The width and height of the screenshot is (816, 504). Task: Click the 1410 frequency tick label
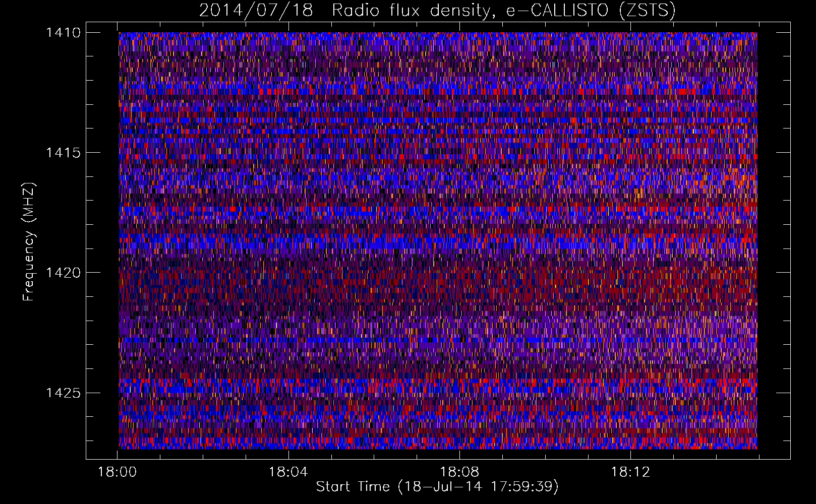63,33
